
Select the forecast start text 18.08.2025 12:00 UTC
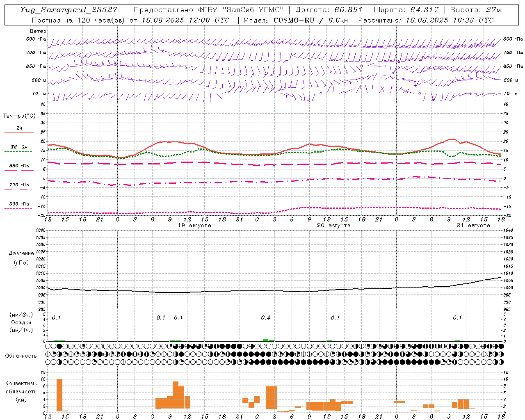(x=185, y=20)
